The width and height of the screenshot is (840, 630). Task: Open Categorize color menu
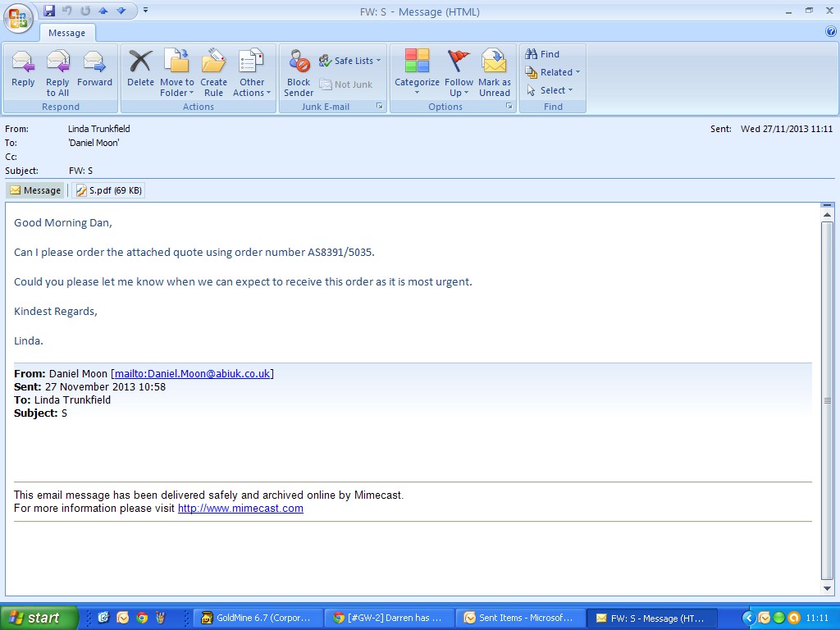pyautogui.click(x=417, y=73)
